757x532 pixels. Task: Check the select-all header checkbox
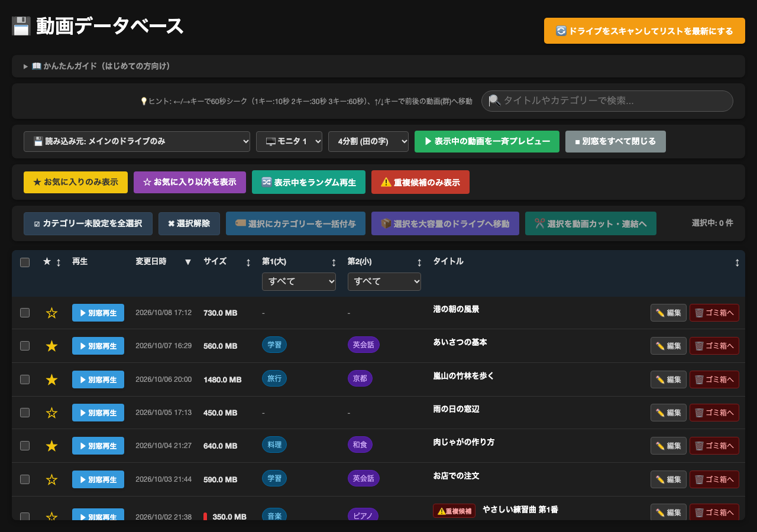(25, 262)
